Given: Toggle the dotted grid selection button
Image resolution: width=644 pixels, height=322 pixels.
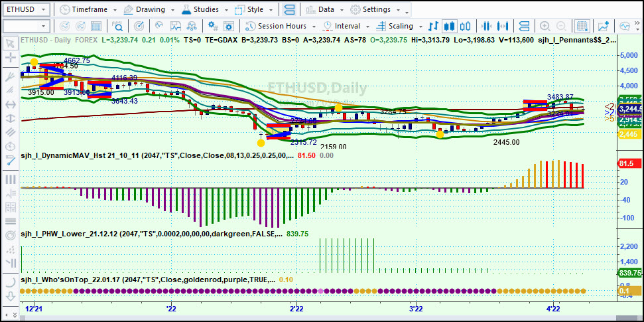Looking at the screenshot, I should click(x=582, y=27).
